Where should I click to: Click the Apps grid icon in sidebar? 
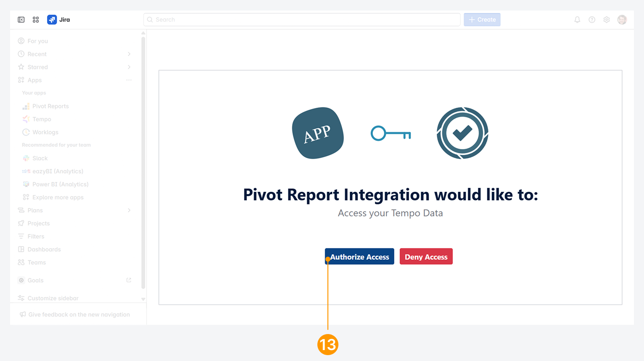point(21,80)
